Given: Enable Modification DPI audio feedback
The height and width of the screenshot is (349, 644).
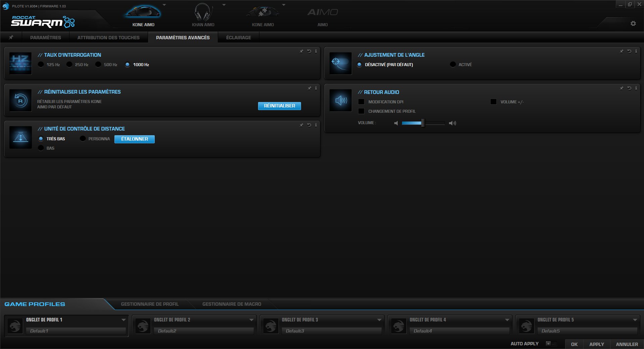Looking at the screenshot, I should [x=361, y=102].
